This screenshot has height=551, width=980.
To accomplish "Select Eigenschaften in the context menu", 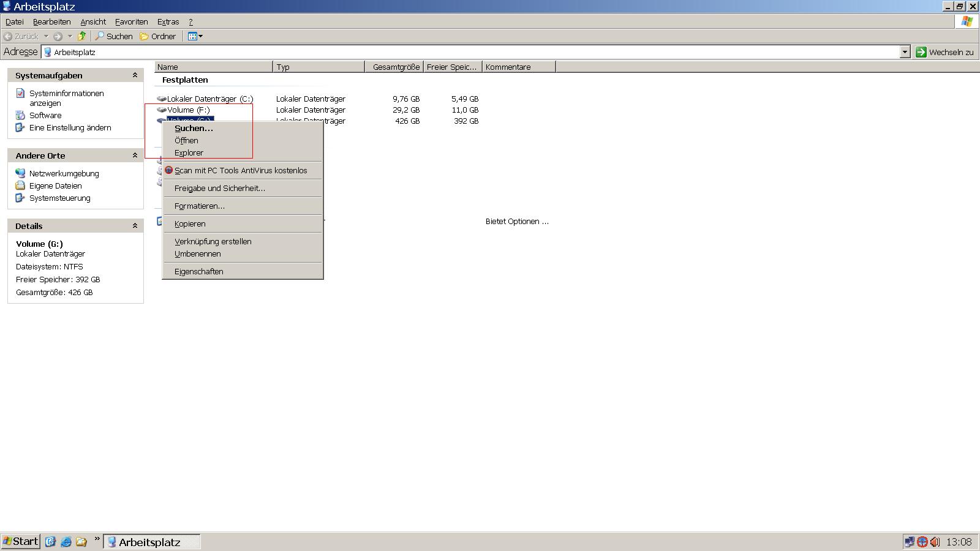I will tap(198, 271).
